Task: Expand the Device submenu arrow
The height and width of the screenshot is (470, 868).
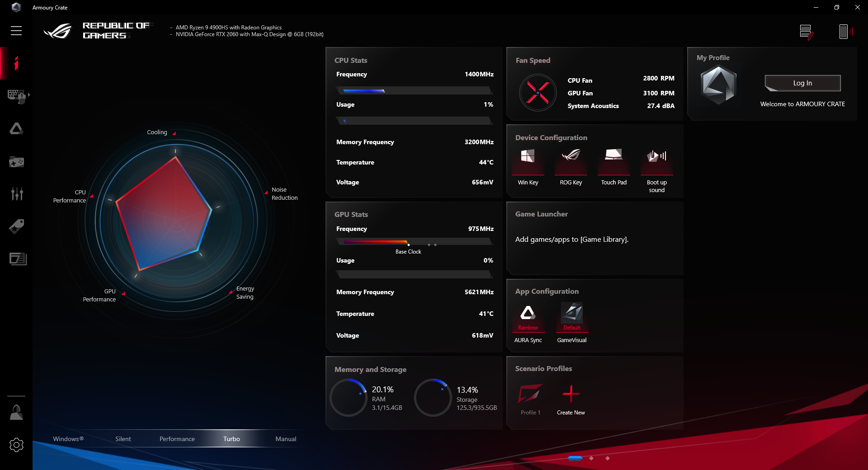Action: 29,95
